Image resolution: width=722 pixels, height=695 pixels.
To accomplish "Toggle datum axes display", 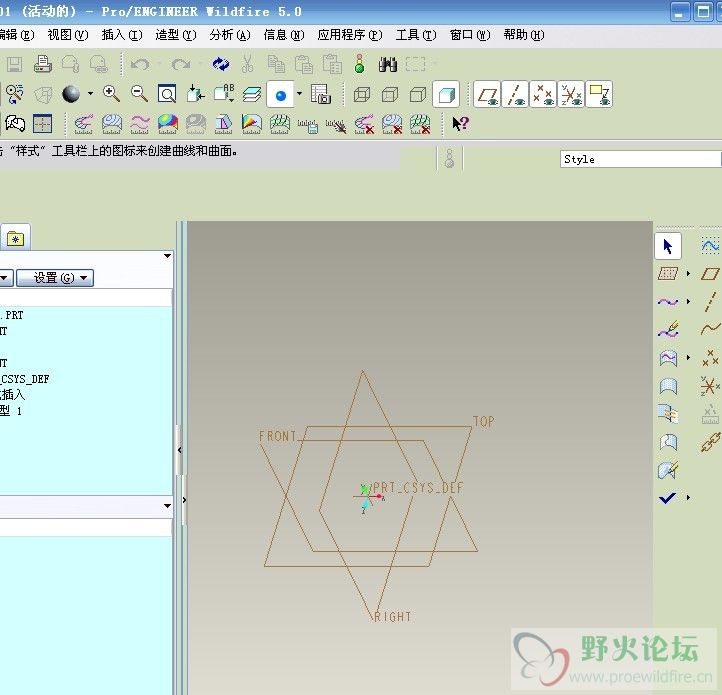I will click(515, 95).
